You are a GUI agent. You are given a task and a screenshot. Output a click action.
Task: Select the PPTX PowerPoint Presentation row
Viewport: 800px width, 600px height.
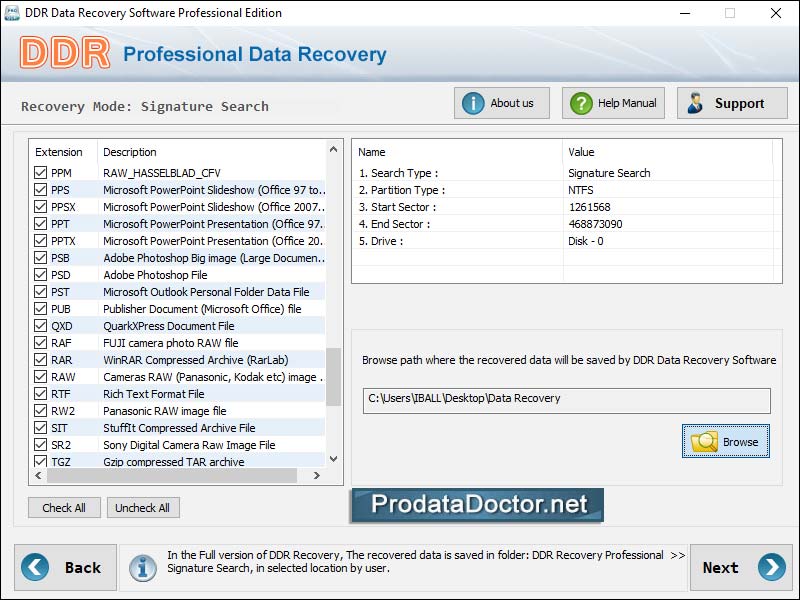click(180, 240)
